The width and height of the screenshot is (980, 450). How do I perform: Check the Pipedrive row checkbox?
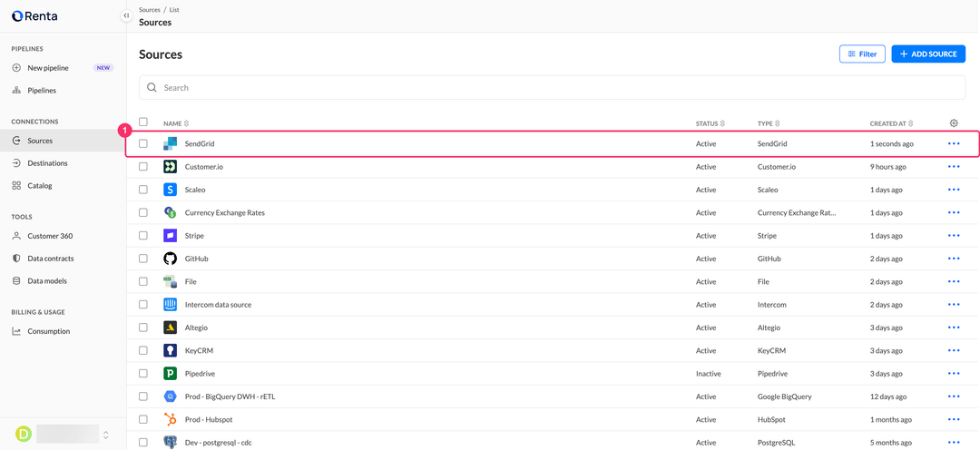click(143, 373)
